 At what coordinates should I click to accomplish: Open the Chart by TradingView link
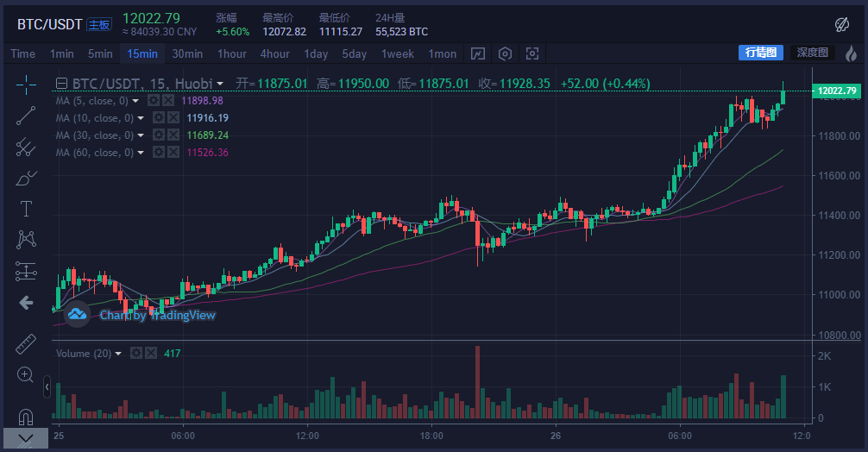coord(157,315)
